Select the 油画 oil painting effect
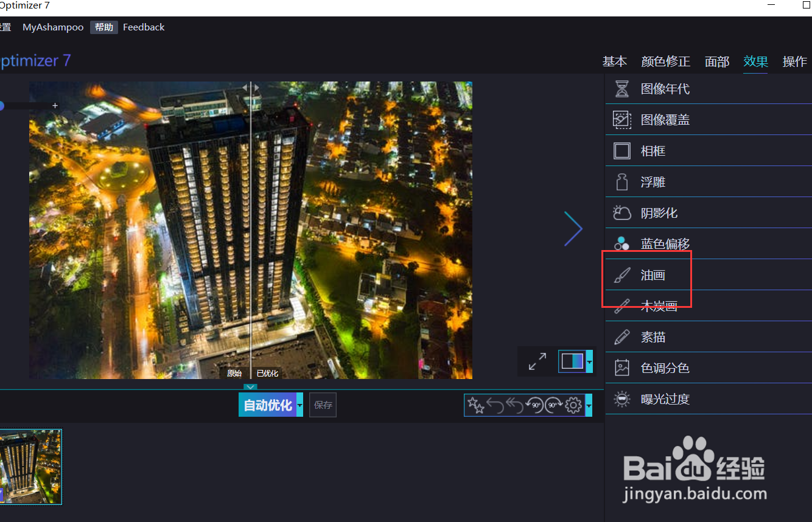This screenshot has width=812, height=522. [x=654, y=274]
